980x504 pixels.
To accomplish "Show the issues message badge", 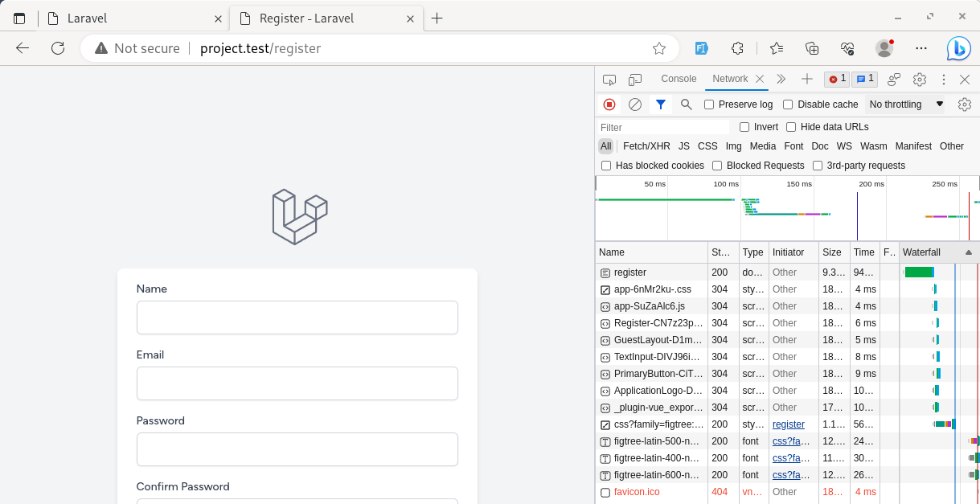I will (864, 79).
